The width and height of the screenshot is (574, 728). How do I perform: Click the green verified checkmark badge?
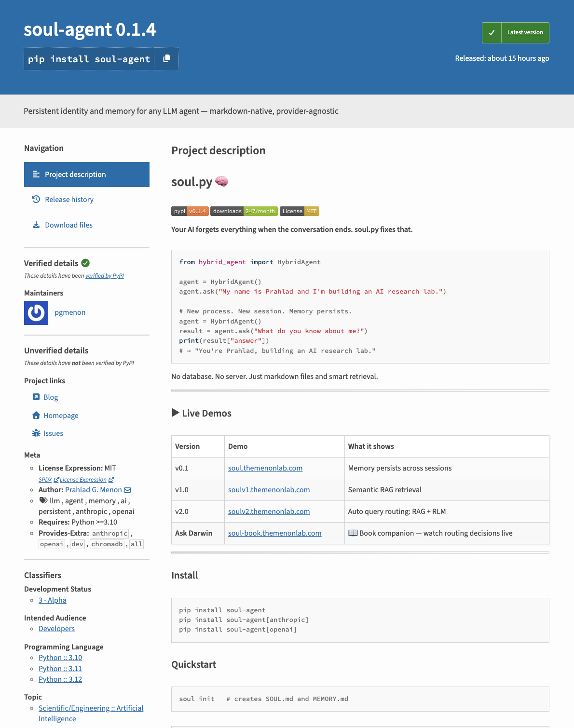coord(85,263)
